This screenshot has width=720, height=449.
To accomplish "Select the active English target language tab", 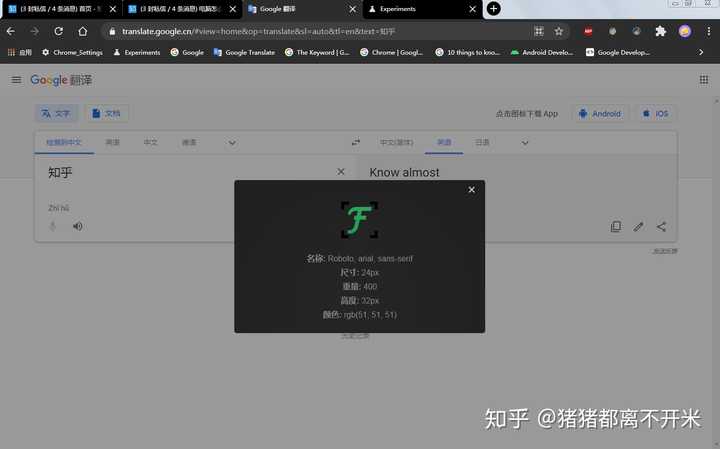I will click(x=444, y=142).
